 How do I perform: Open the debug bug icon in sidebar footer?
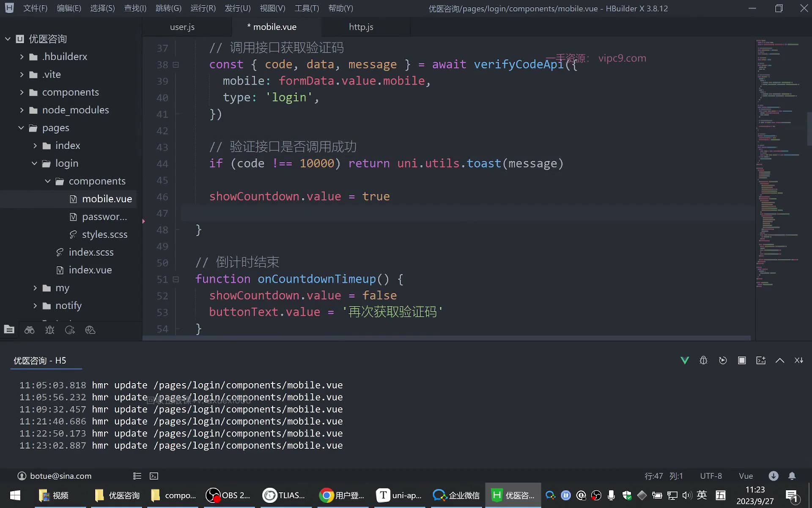pos(50,330)
